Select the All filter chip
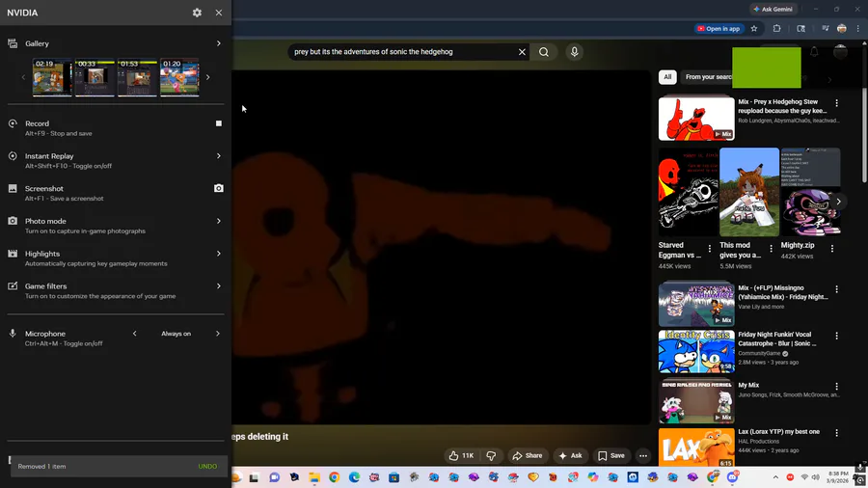868x488 pixels. pos(667,77)
